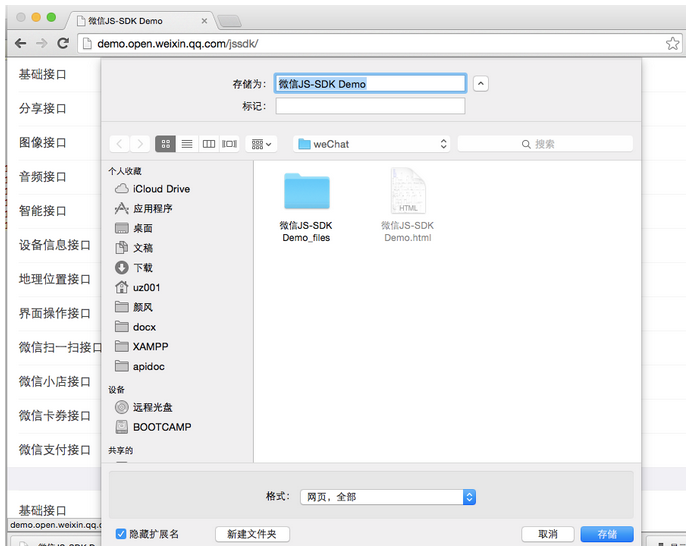Cancel with the 取消 button
Image resolution: width=691 pixels, height=552 pixels.
[548, 534]
